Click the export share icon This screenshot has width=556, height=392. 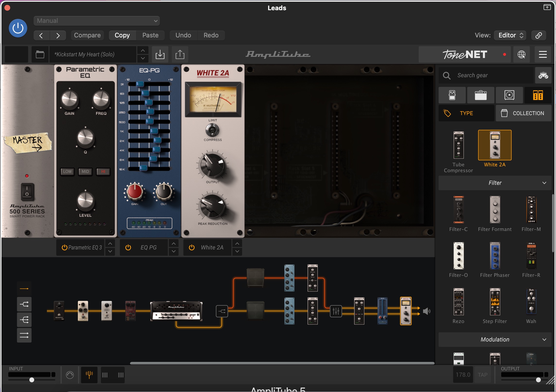point(180,54)
